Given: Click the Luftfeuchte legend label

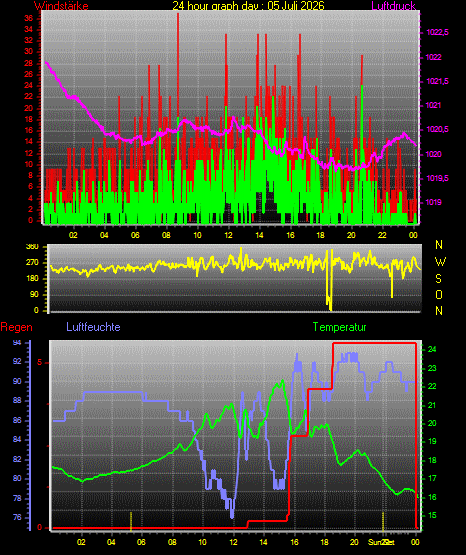Looking at the screenshot, I should click(93, 327).
